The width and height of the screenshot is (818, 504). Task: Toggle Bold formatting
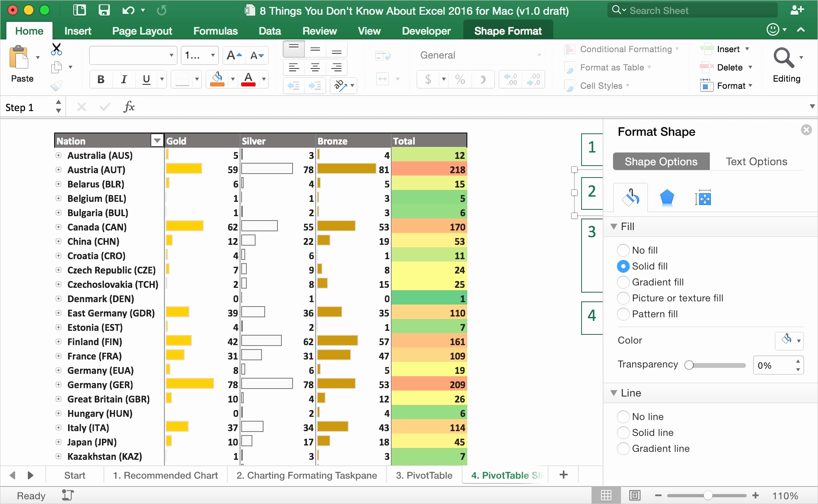(101, 79)
